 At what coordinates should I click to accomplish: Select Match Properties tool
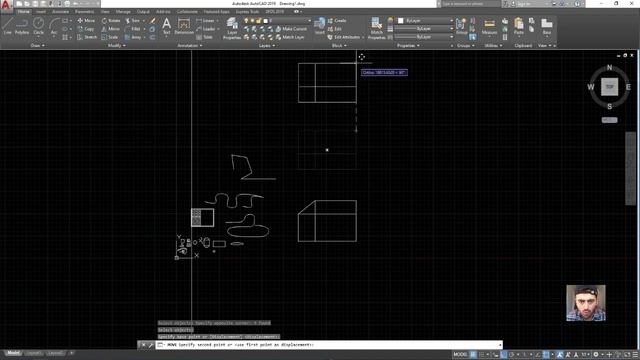click(376, 29)
